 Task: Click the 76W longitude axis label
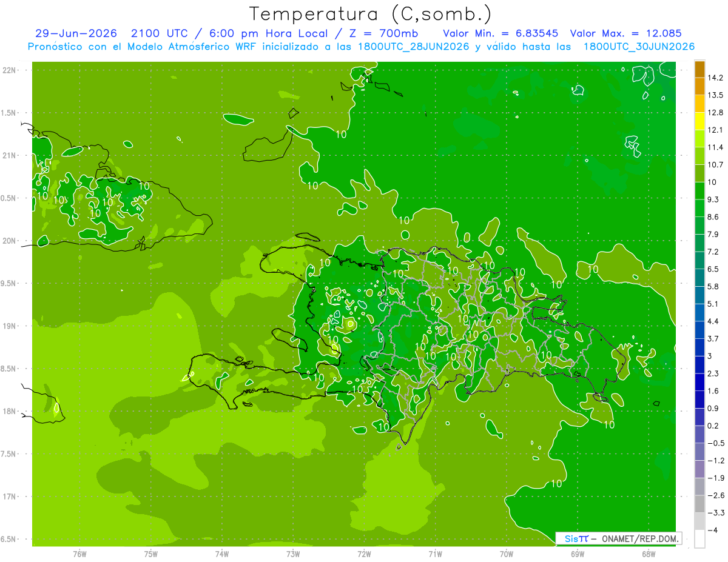79,554
